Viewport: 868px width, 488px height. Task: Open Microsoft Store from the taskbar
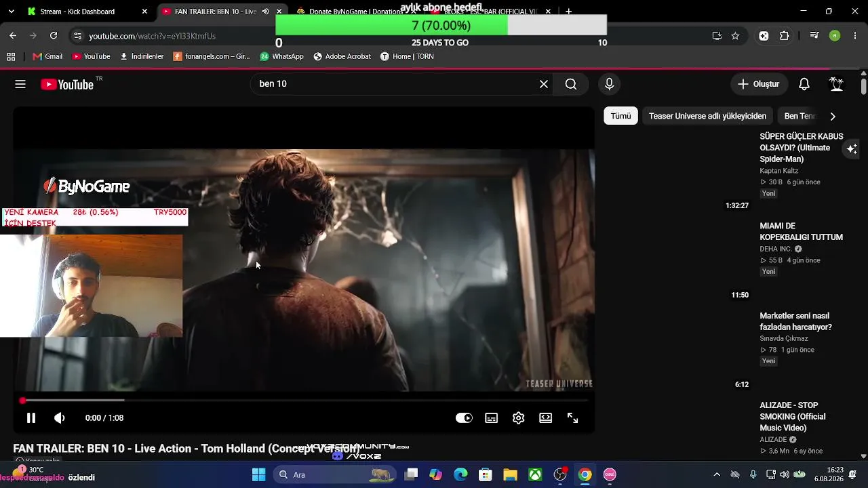click(x=485, y=474)
